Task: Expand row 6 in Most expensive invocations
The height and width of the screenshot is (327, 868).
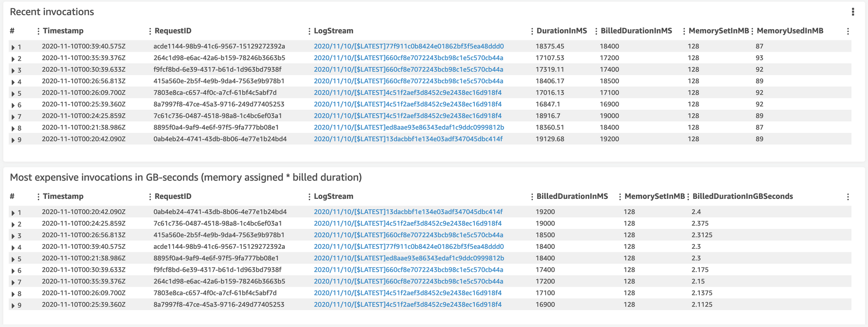Action: coord(13,271)
